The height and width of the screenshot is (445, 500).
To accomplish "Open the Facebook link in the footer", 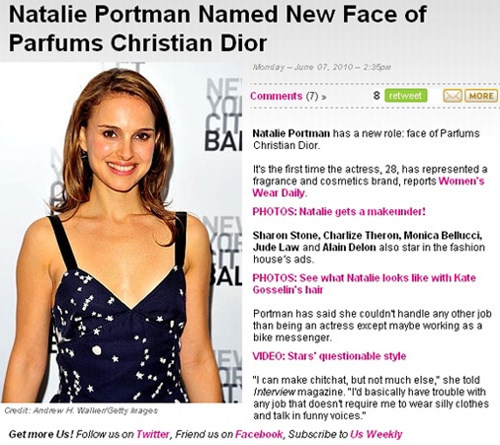I will click(259, 434).
